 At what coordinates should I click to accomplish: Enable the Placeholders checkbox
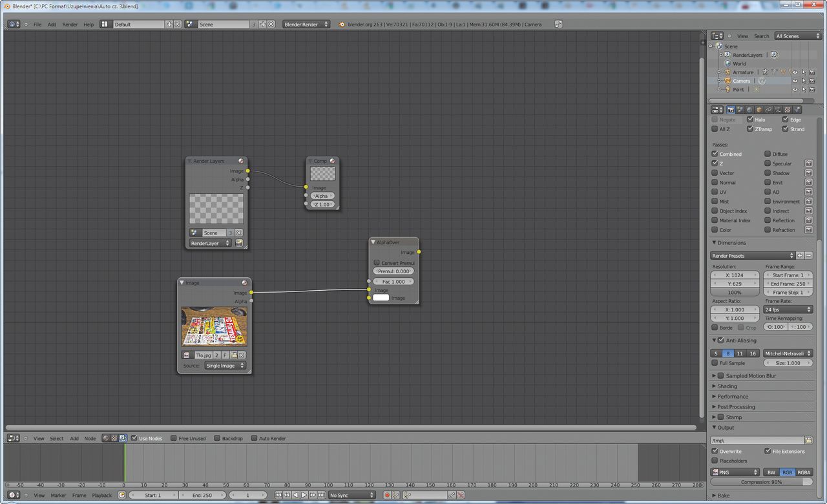[x=715, y=461]
